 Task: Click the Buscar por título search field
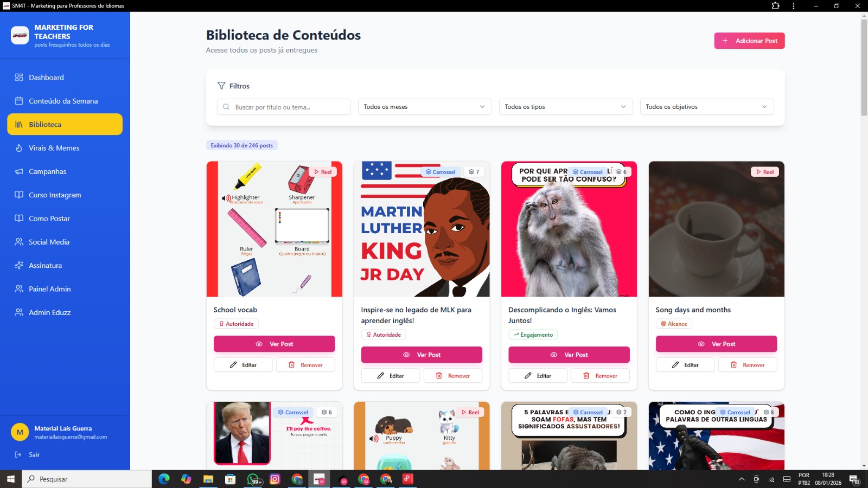(284, 107)
